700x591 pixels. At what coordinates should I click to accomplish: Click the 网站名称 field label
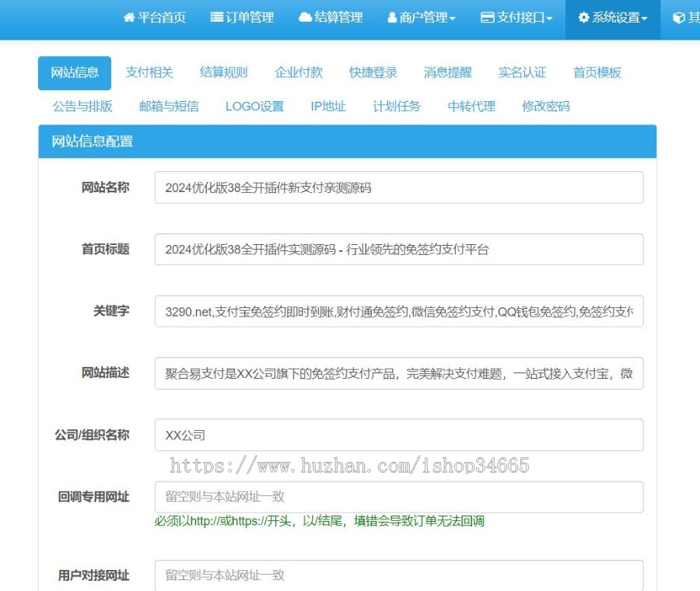(x=105, y=187)
